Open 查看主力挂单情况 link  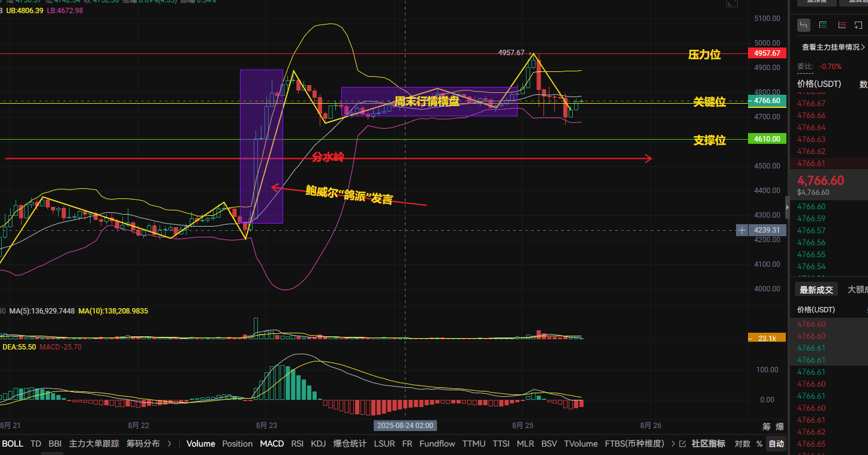[x=833, y=47]
